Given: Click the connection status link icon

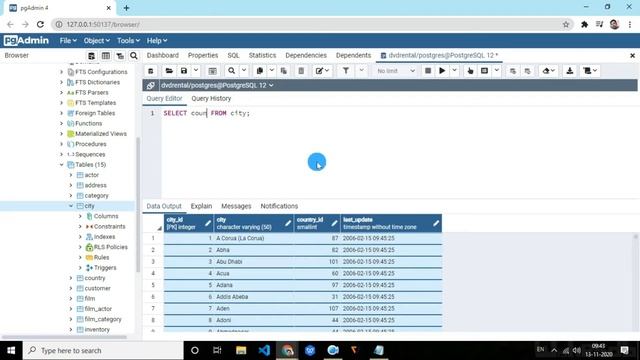Looking at the screenshot, I should (x=151, y=85).
